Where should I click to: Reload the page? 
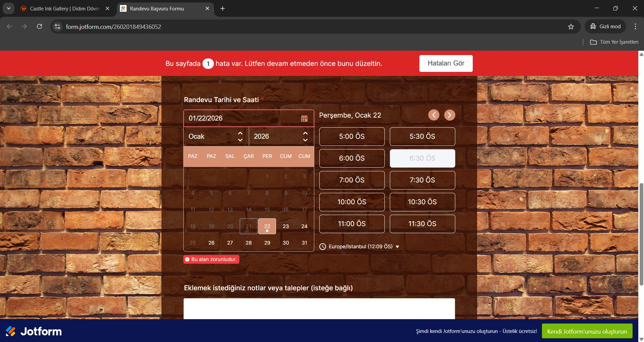[39, 27]
